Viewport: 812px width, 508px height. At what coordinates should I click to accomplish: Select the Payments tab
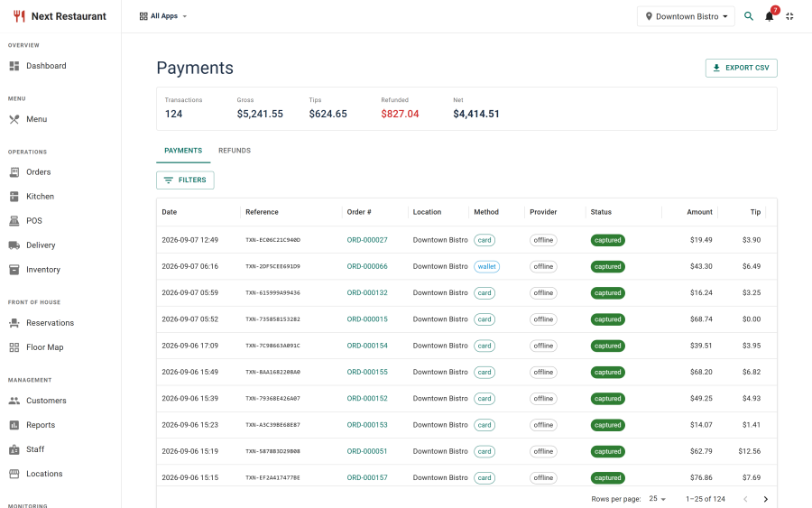point(183,151)
